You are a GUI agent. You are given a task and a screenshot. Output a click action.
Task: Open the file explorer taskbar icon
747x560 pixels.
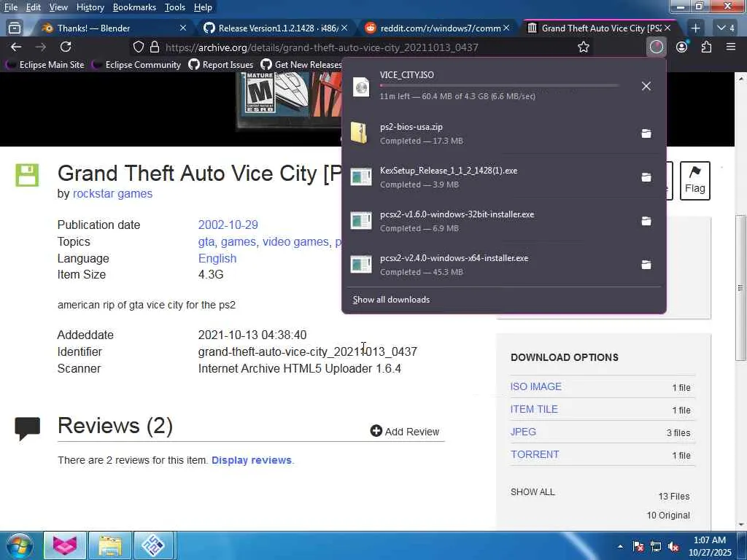click(110, 545)
